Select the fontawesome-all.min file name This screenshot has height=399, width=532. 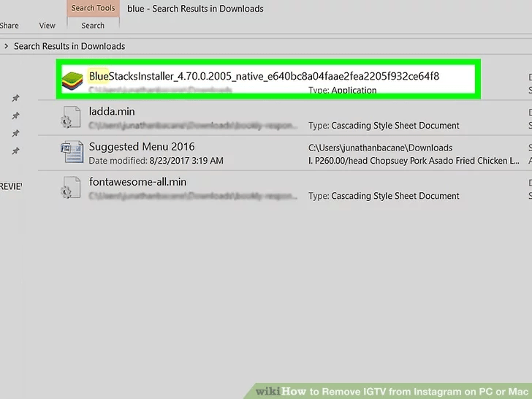point(137,182)
